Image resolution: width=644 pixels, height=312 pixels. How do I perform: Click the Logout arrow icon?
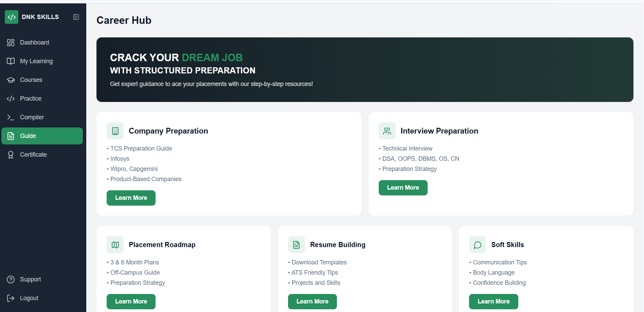(x=11, y=298)
